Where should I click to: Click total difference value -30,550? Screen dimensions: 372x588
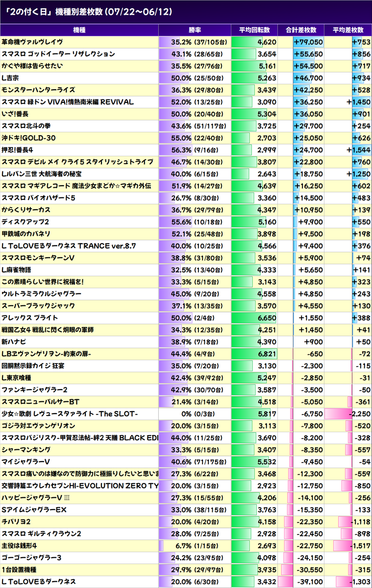309,570
